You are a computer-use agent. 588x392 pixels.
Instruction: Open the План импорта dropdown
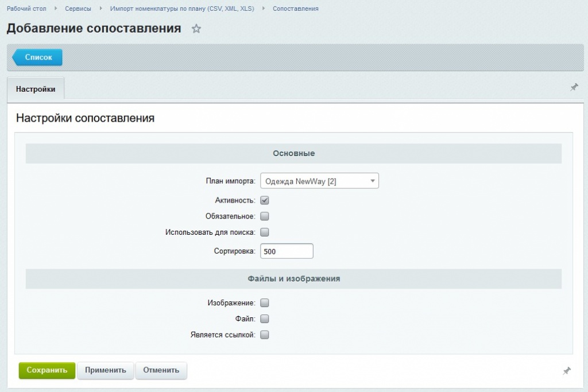click(x=319, y=181)
